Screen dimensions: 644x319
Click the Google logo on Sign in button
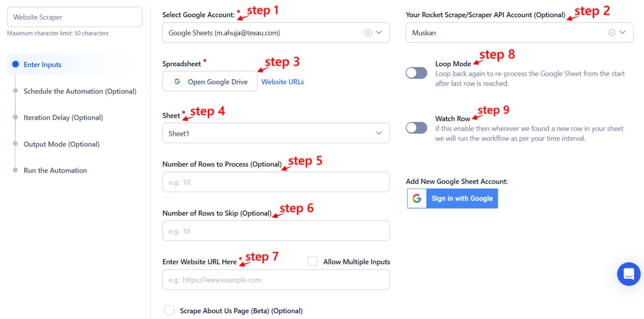[x=417, y=198]
